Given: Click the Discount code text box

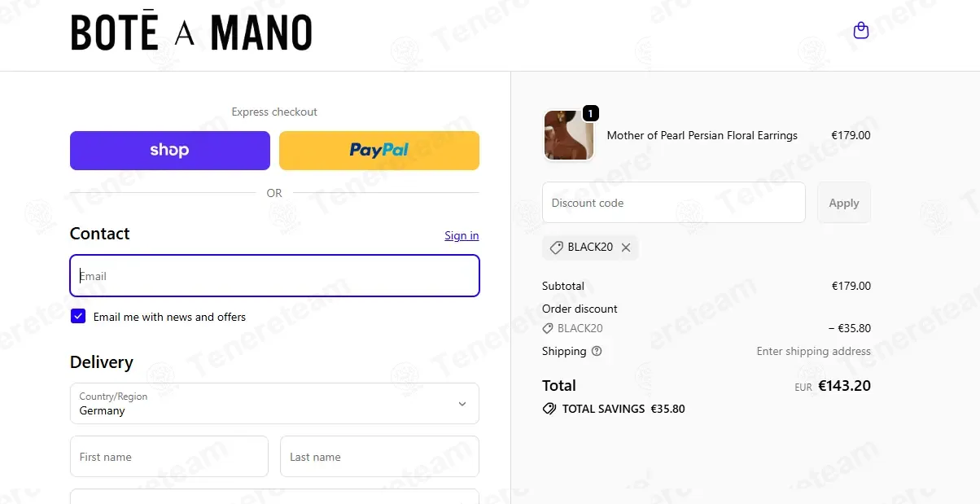Looking at the screenshot, I should [673, 203].
